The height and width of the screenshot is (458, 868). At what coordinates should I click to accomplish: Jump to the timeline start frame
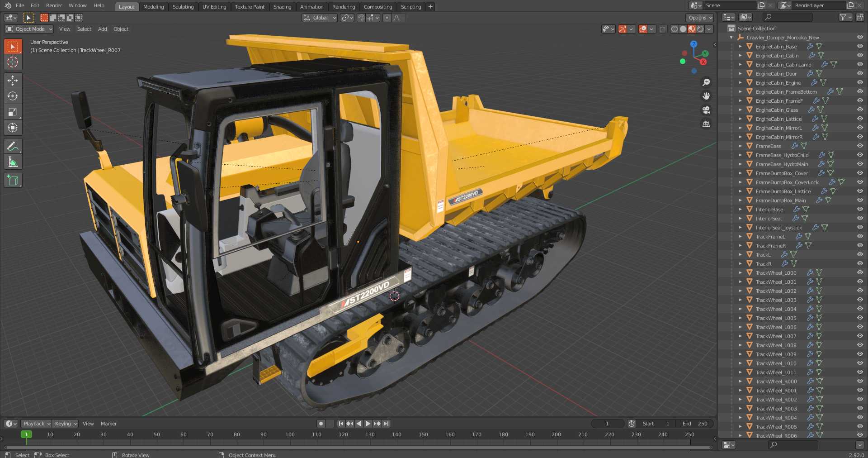coord(341,424)
